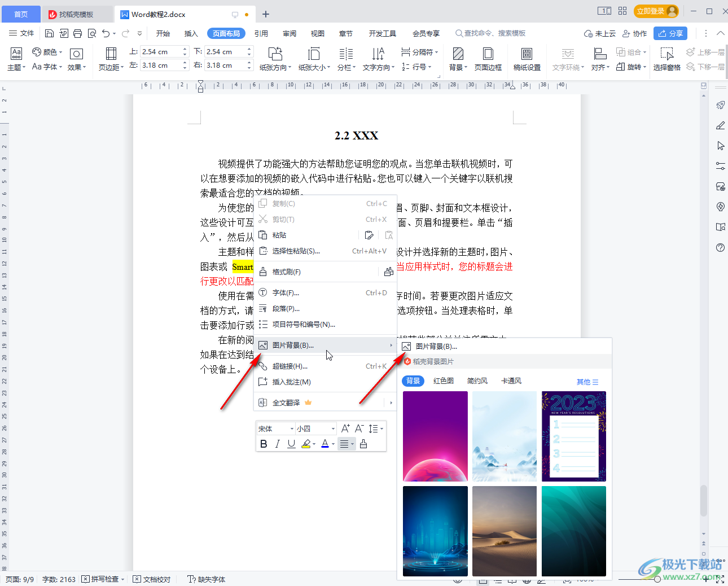728x586 pixels.
Task: Open the 找稻壳模板 tab
Action: point(77,14)
